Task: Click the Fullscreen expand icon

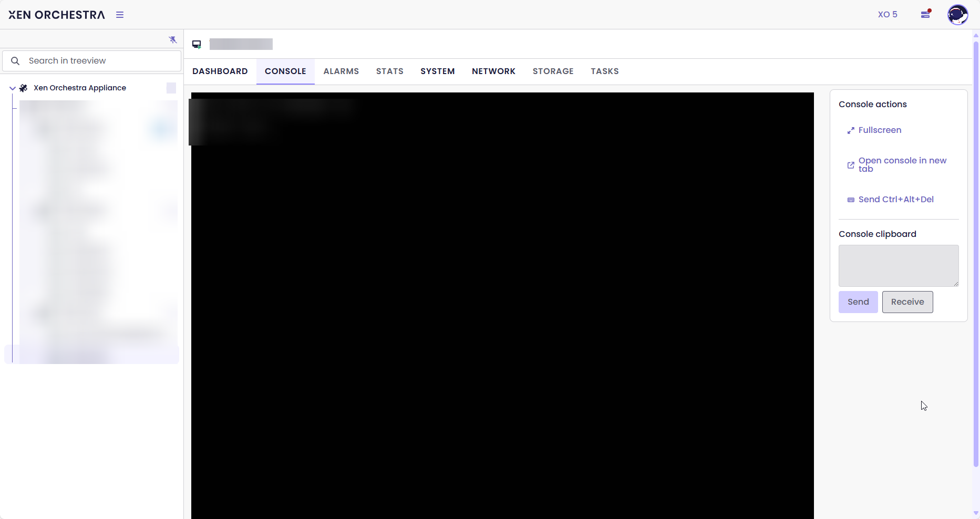Action: (x=851, y=130)
